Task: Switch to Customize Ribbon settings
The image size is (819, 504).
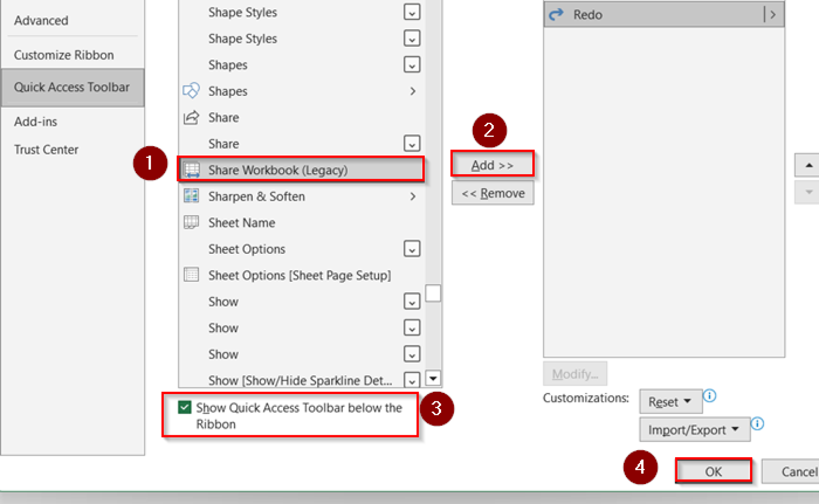Action: coord(64,55)
